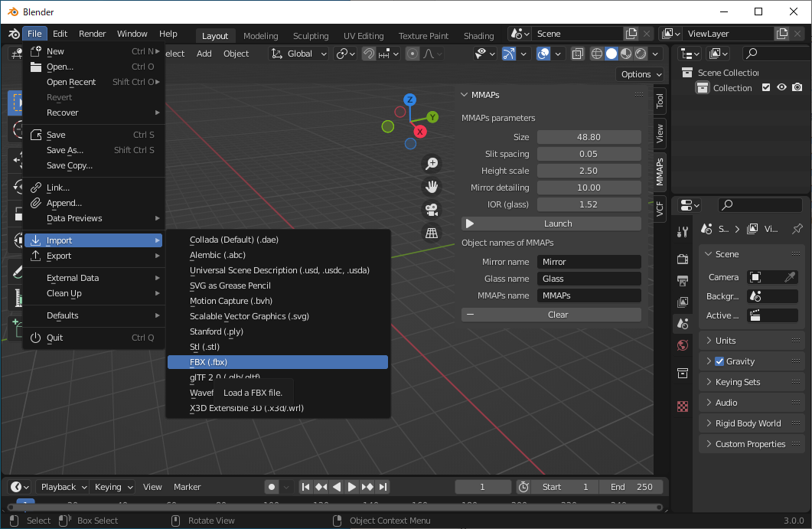Click the pan view hand gizmo
Screen dimensions: 812x529
(432, 187)
